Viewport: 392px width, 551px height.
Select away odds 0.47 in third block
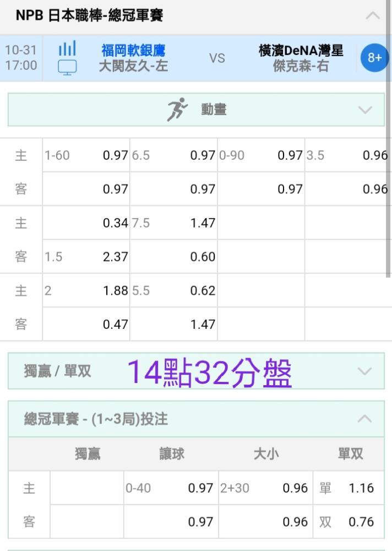coord(86,324)
